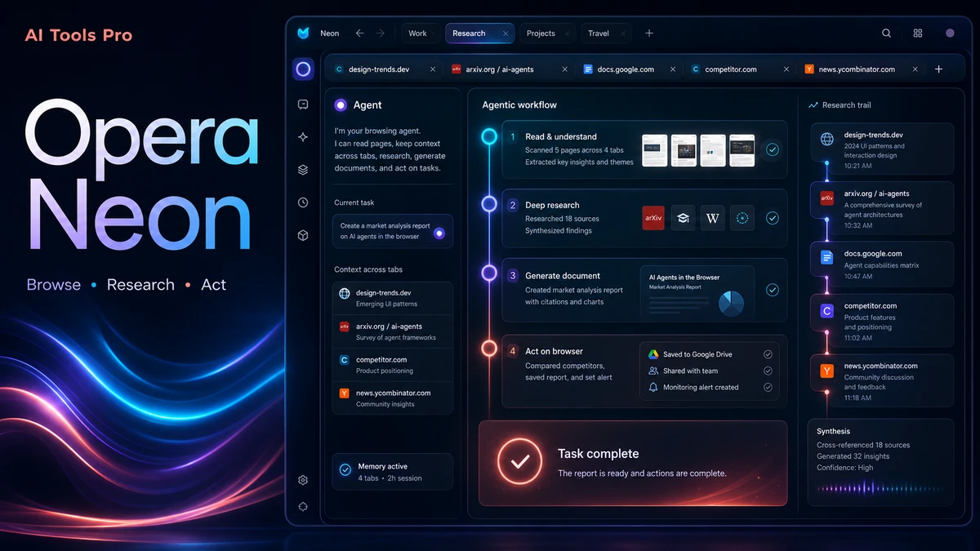Viewport: 980px width, 551px height.
Task: Click the Neon browser logo icon
Action: (x=304, y=33)
